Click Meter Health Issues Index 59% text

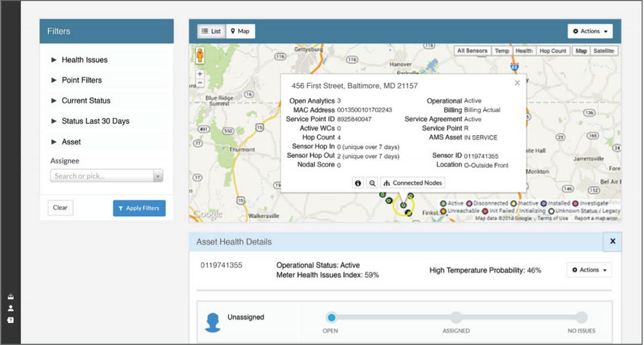click(x=328, y=275)
